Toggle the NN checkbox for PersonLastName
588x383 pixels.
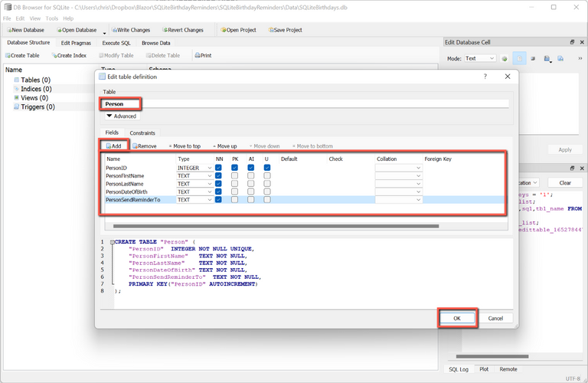coord(218,184)
